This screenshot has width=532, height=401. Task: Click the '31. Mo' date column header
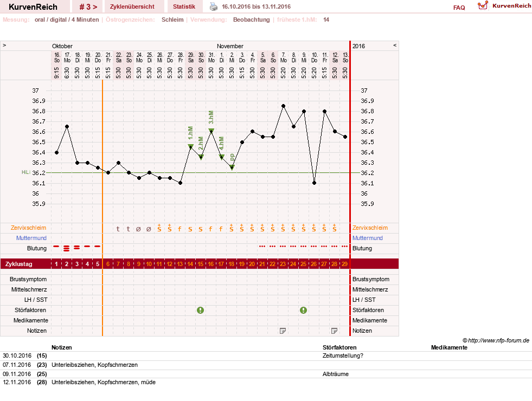(211, 57)
